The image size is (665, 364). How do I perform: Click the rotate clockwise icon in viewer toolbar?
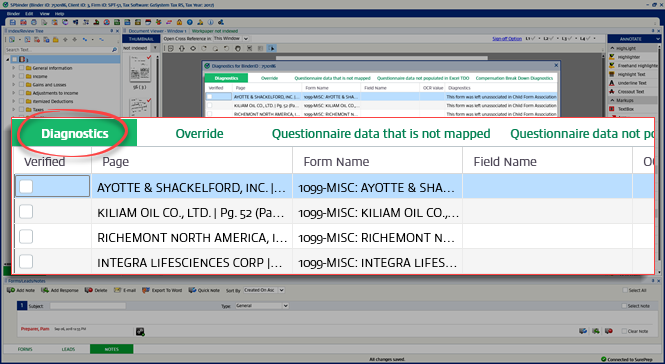pyautogui.click(x=204, y=48)
